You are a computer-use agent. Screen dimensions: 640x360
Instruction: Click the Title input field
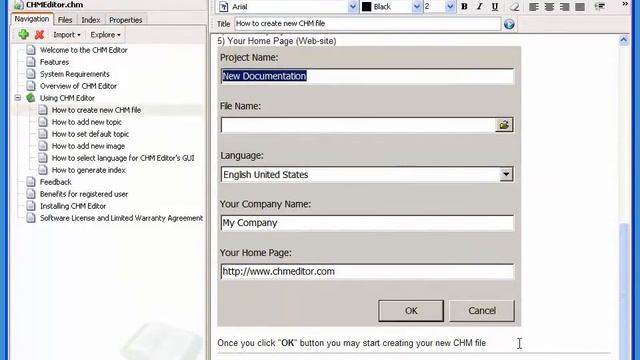click(x=367, y=24)
